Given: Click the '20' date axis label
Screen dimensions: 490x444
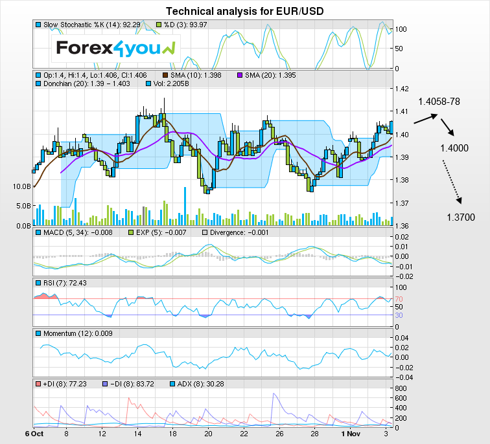Looking at the screenshot, I should (208, 434).
